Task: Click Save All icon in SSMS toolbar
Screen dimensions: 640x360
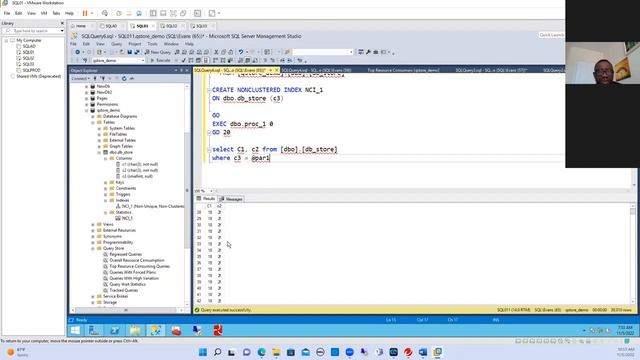Action: click(137, 52)
